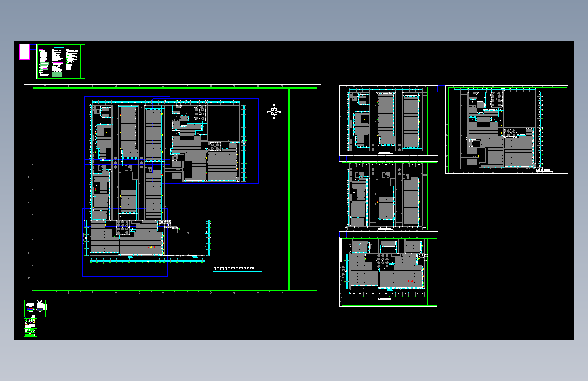This screenshot has width=588, height=381.
Task: Select the blue viewport rectangle around lower wing
Action: pyautogui.click(x=125, y=242)
